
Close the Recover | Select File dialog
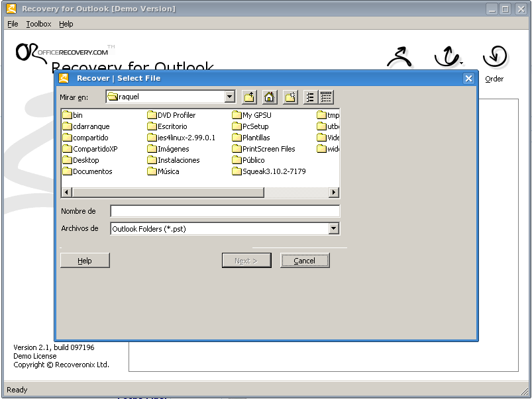pos(468,78)
